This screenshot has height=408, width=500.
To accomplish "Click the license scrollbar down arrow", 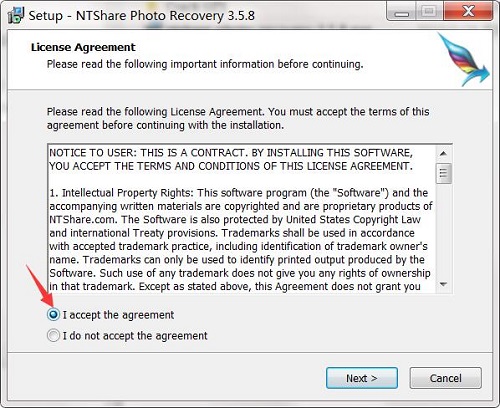I will click(443, 284).
